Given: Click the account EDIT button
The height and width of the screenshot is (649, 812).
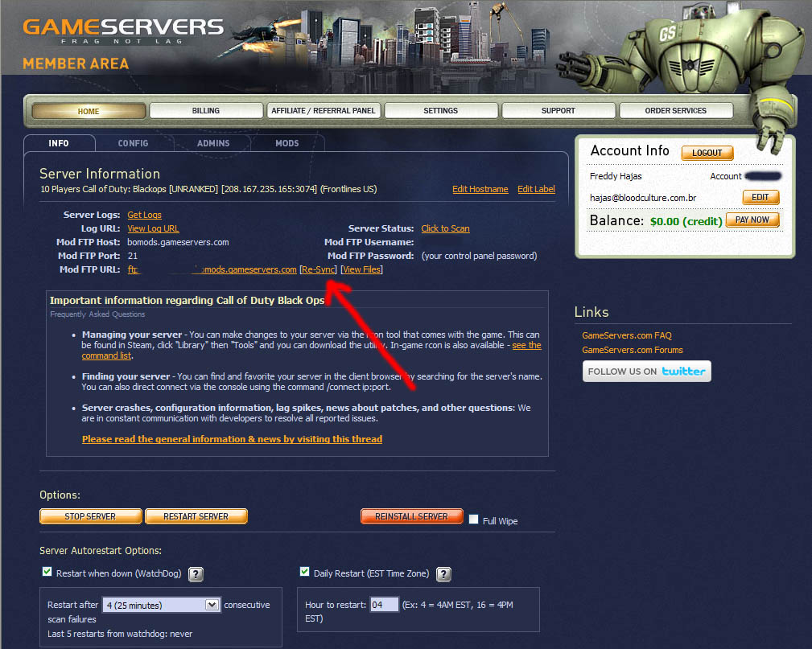Looking at the screenshot, I should 760,197.
